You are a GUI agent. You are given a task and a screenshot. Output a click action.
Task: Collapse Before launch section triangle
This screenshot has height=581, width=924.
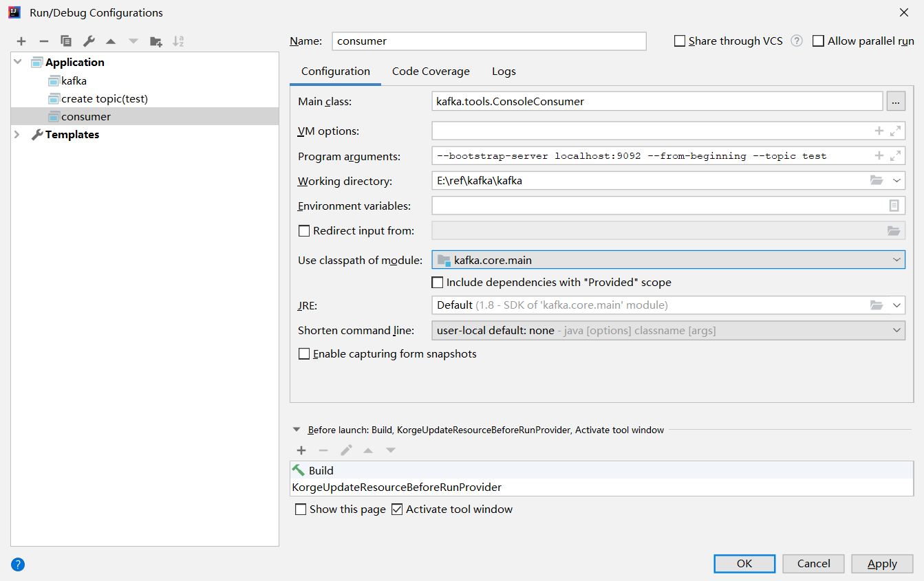[297, 430]
